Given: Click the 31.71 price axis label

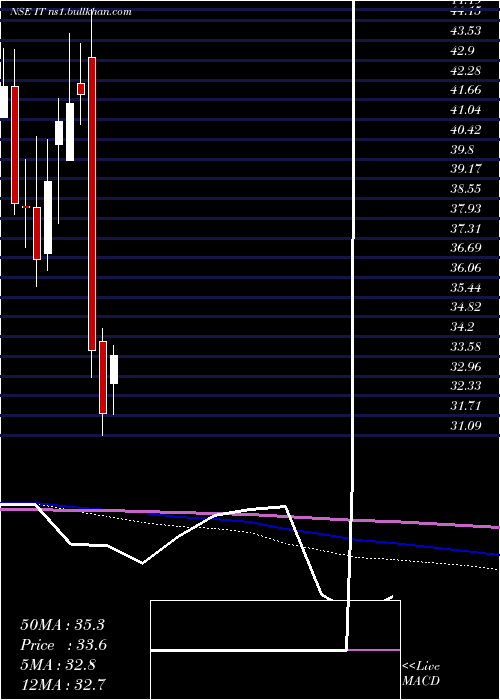Looking at the screenshot, I should tap(466, 405).
